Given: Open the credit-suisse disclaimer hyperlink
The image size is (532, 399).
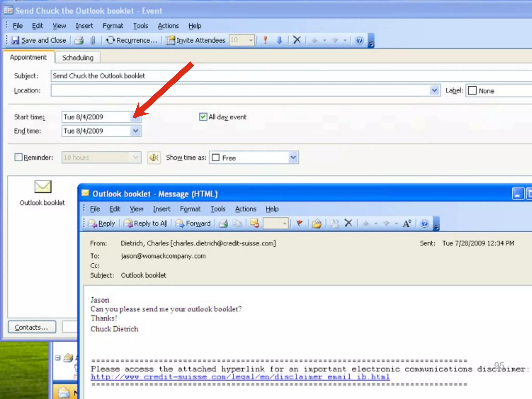Looking at the screenshot, I should pyautogui.click(x=240, y=377).
